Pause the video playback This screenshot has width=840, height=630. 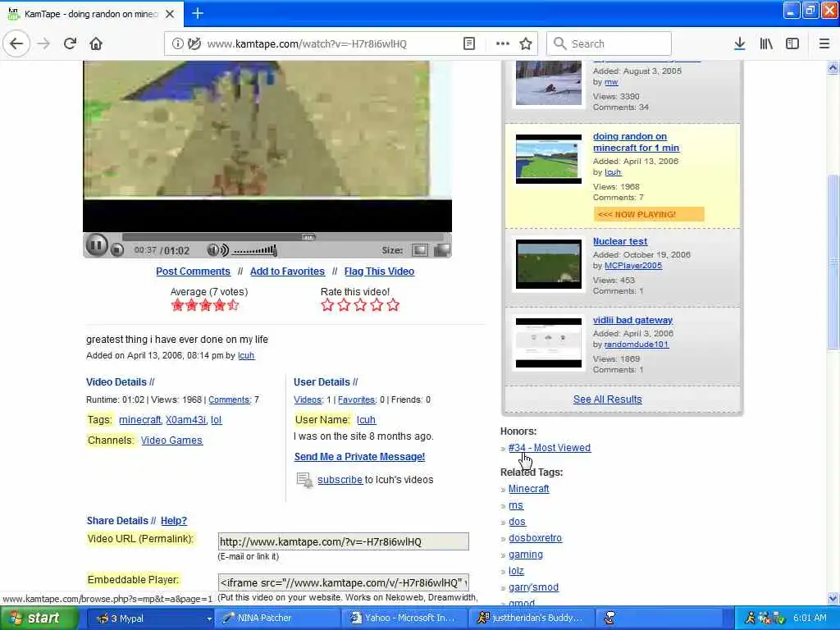tap(97, 246)
